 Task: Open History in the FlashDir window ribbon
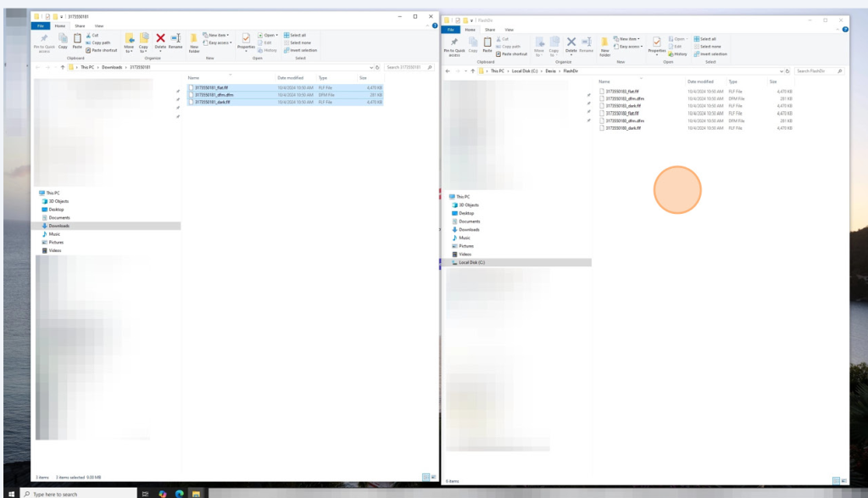[x=680, y=53]
